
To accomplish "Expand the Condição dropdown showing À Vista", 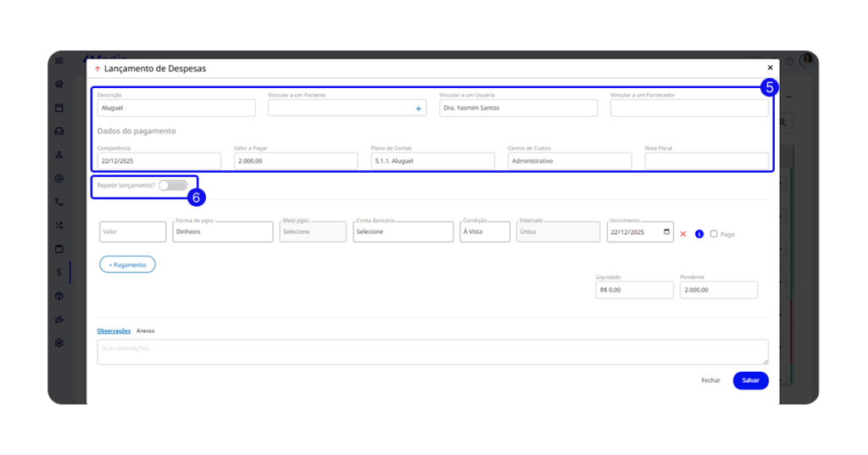I will [485, 232].
